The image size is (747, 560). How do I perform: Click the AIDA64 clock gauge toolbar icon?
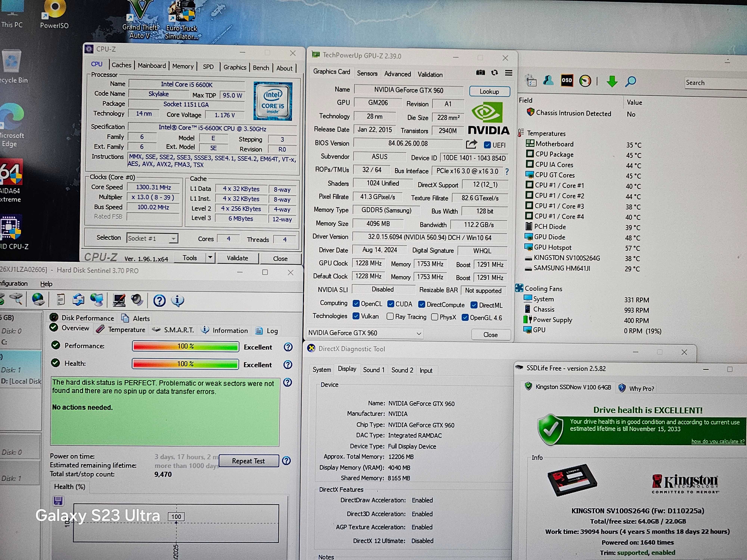click(x=585, y=81)
